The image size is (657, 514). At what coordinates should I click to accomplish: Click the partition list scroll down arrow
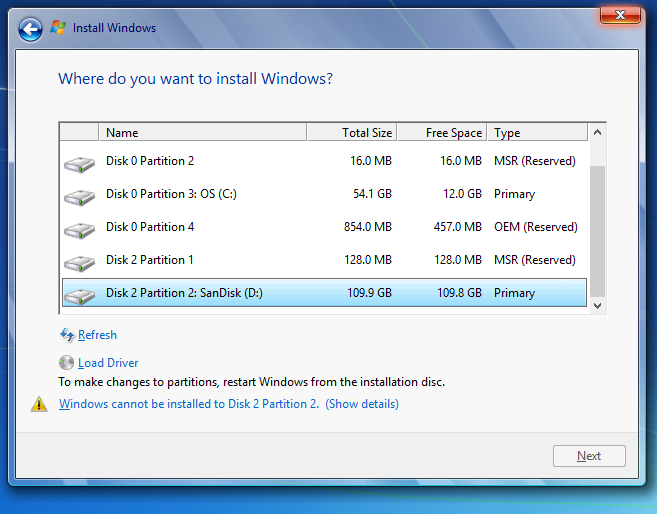pyautogui.click(x=598, y=306)
